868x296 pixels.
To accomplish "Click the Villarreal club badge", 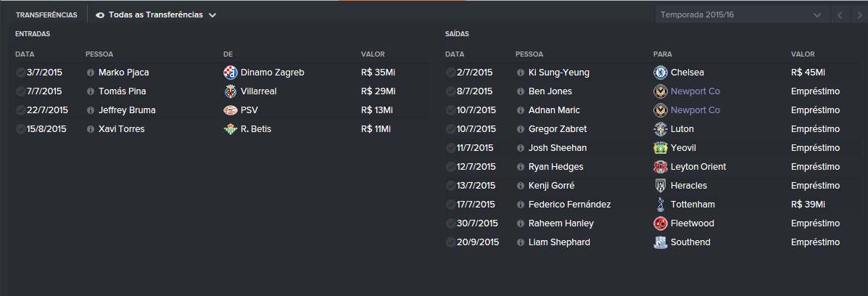I will click(231, 91).
